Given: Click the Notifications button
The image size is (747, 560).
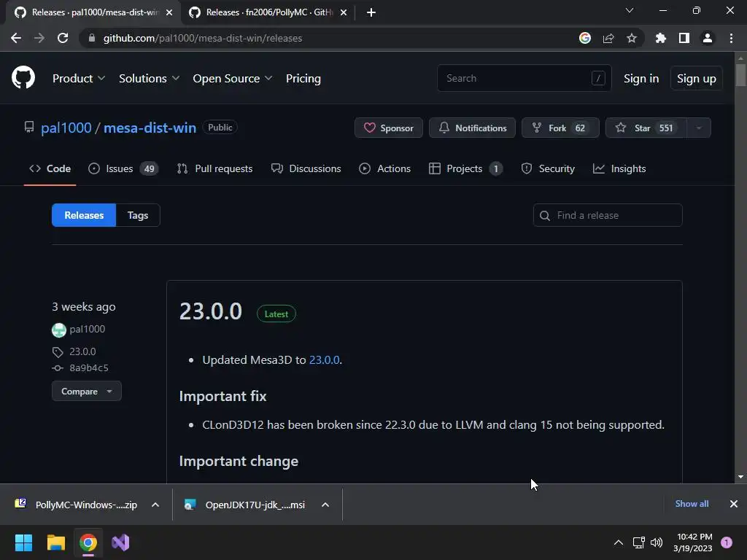Looking at the screenshot, I should [x=472, y=128].
